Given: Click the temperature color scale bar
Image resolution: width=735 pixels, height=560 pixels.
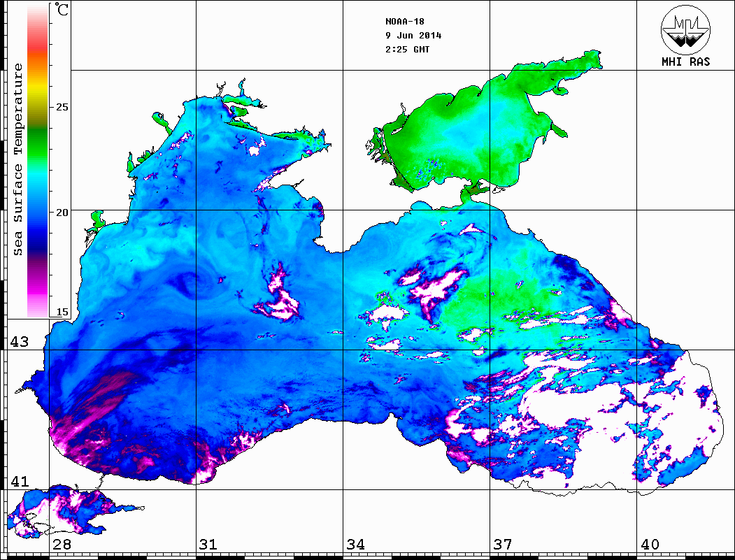Looking at the screenshot, I should click(38, 160).
